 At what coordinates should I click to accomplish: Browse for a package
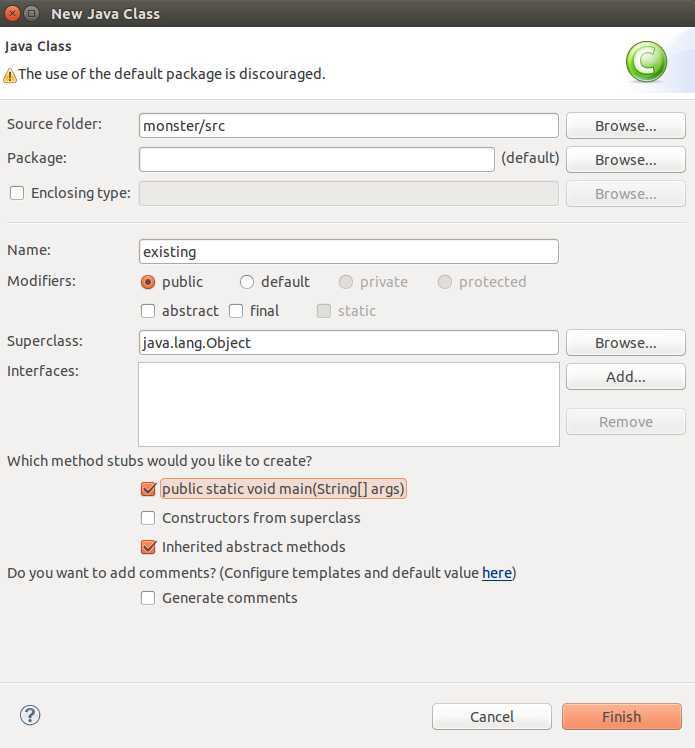[625, 160]
